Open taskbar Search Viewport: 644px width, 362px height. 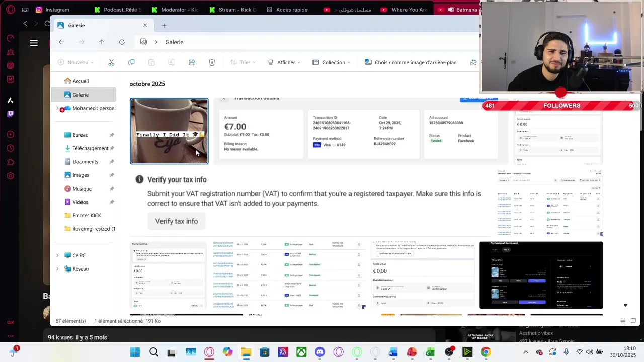click(154, 352)
